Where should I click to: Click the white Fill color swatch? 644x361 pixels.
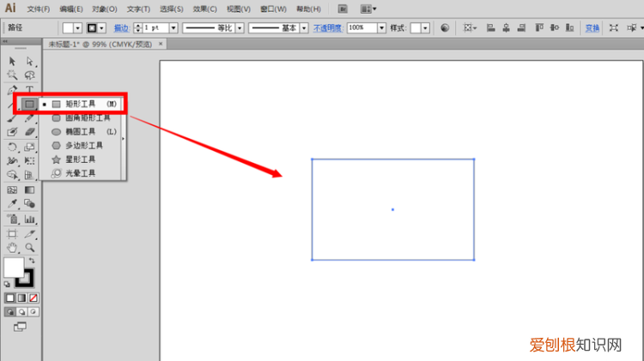[14, 268]
